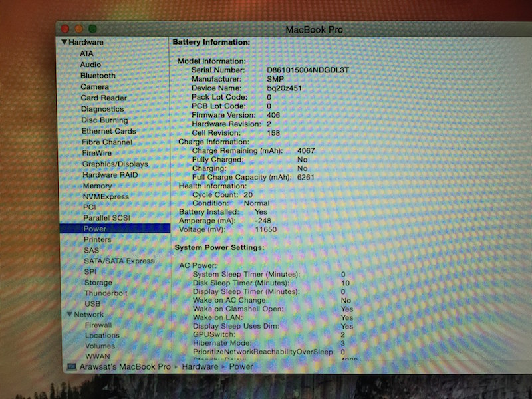
Task: Open WWAN under Network
Action: (98, 356)
